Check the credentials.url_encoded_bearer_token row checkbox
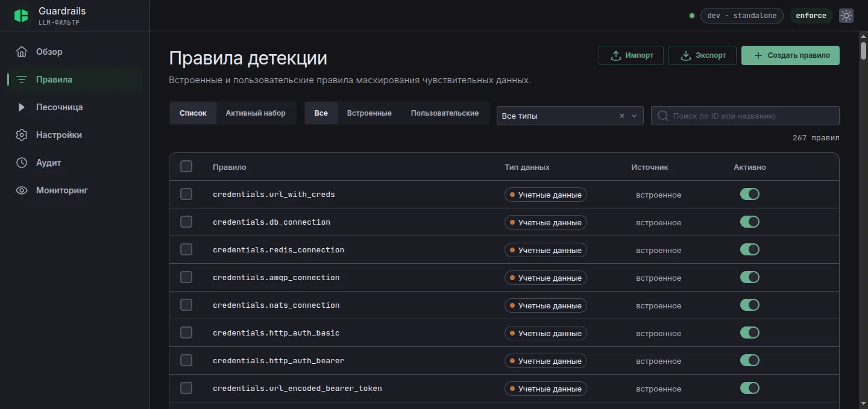This screenshot has width=868, height=409. click(x=186, y=388)
